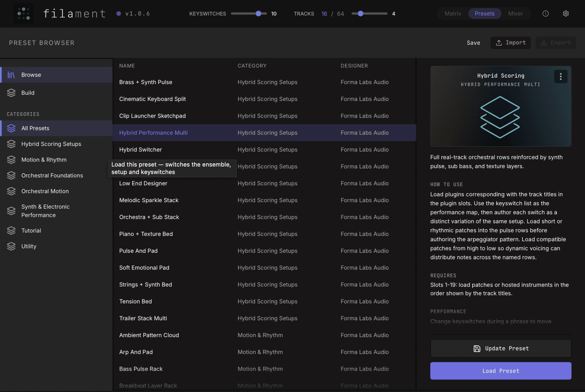Viewport: 585px width, 392px height.
Task: Open settings gear icon
Action: (566, 14)
